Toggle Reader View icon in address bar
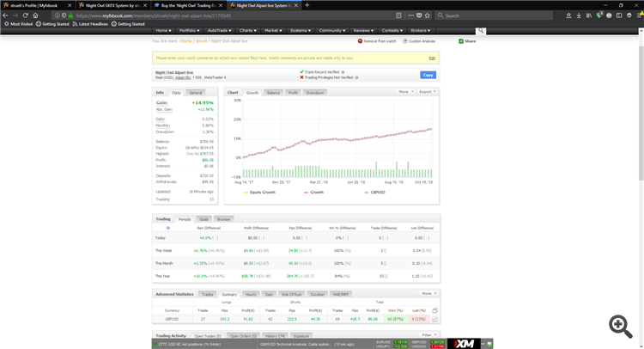The width and height of the screenshot is (644, 349). coord(398,15)
